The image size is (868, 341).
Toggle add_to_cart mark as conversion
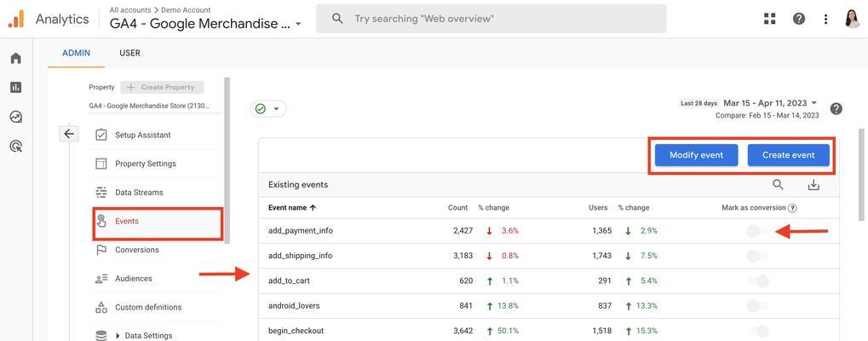tap(757, 281)
